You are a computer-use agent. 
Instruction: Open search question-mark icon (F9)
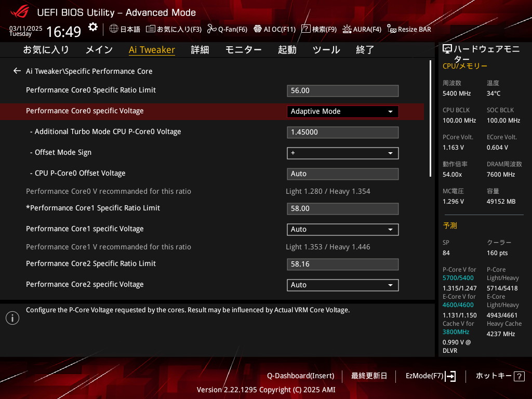point(305,29)
